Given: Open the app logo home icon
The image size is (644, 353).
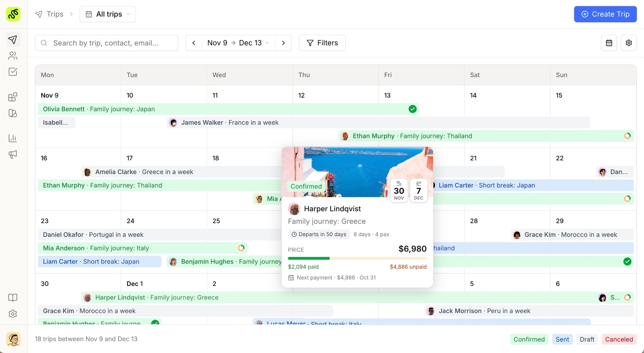Looking at the screenshot, I should (13, 14).
